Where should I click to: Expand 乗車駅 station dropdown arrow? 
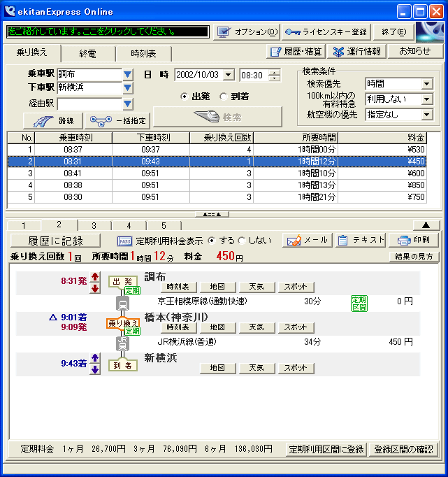(128, 74)
